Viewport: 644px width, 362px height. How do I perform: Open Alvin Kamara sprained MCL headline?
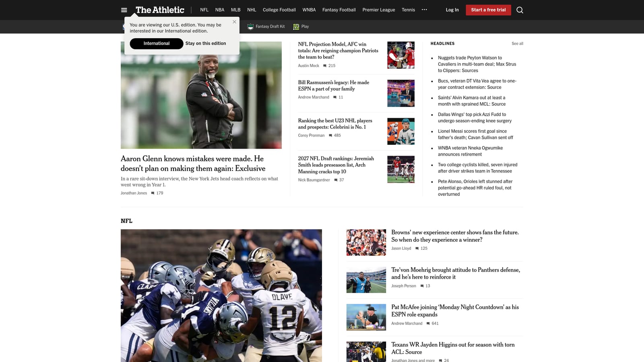pyautogui.click(x=472, y=101)
